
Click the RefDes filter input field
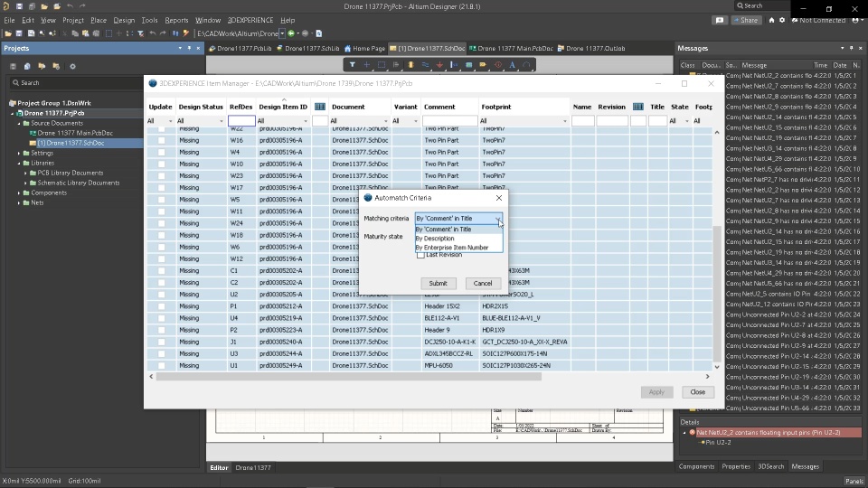(241, 120)
